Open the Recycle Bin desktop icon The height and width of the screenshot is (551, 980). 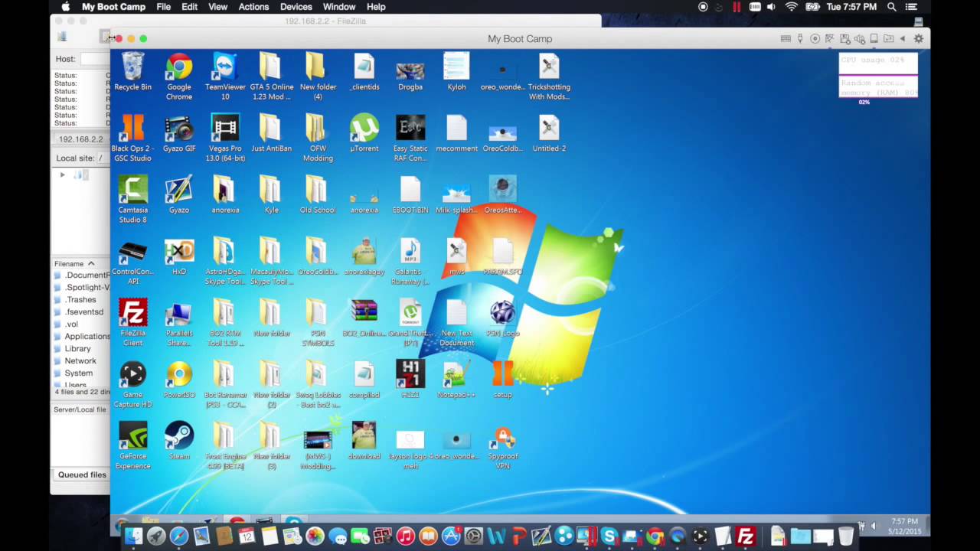click(x=132, y=72)
